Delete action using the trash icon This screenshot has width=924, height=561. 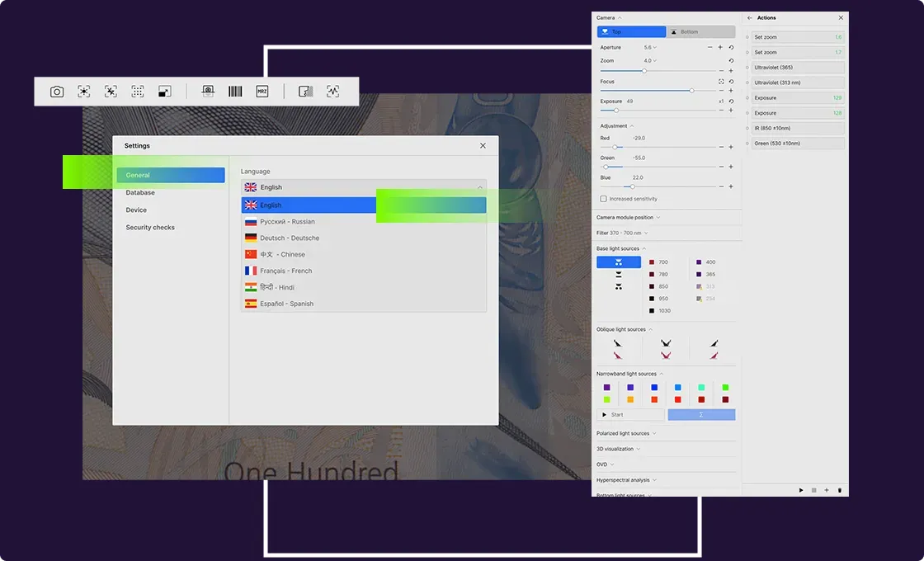coord(840,490)
